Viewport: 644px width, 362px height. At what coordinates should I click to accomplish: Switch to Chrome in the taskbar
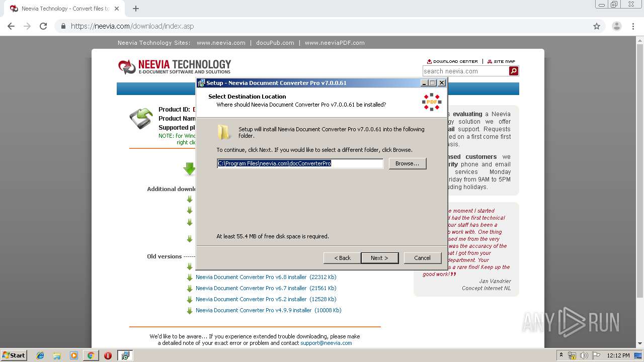(91, 355)
